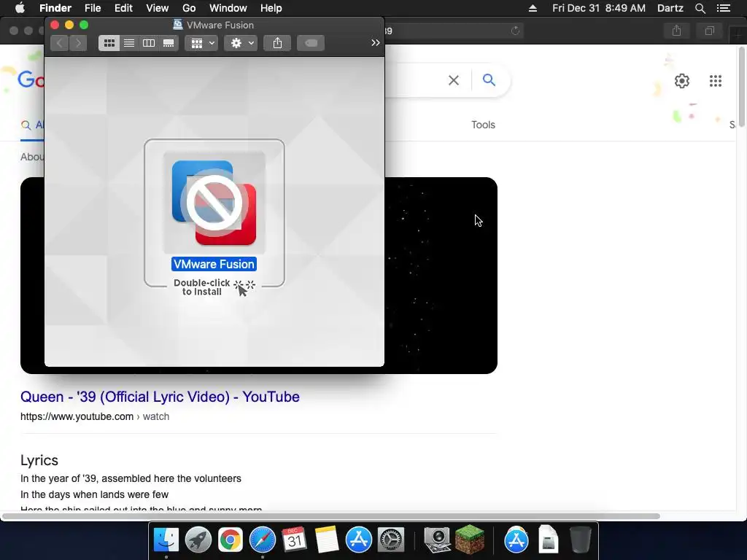
Task: Open the Applications folder in Dock
Action: click(516, 540)
